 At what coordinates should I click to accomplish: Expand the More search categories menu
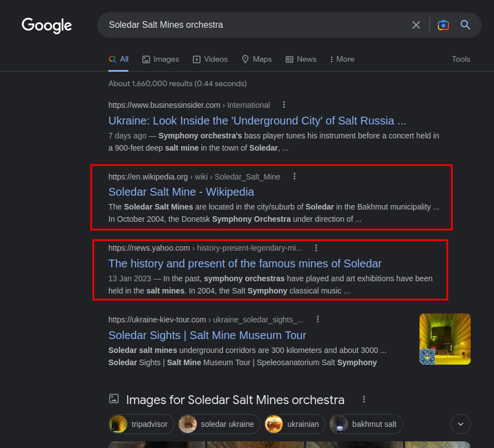(342, 59)
